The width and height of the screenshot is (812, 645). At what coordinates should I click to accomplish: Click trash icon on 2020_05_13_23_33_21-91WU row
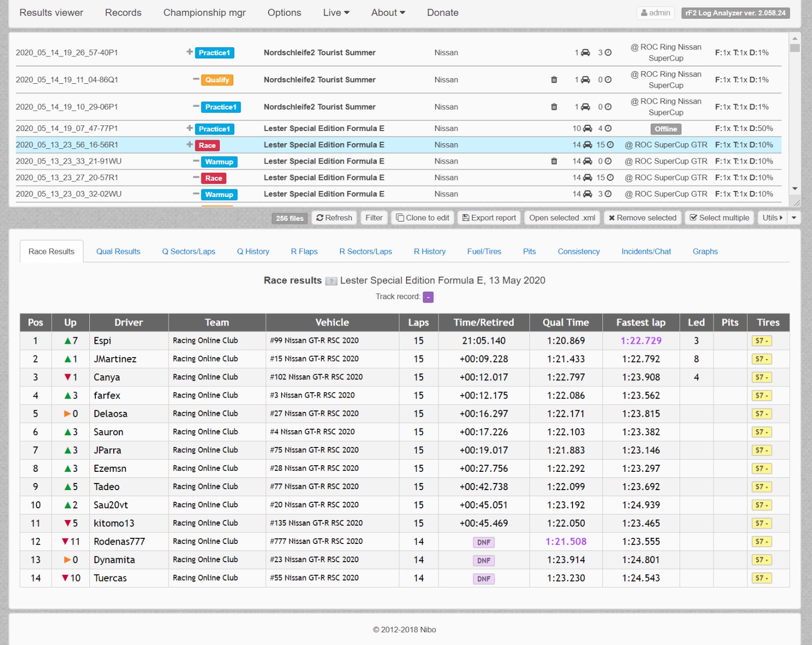click(554, 162)
